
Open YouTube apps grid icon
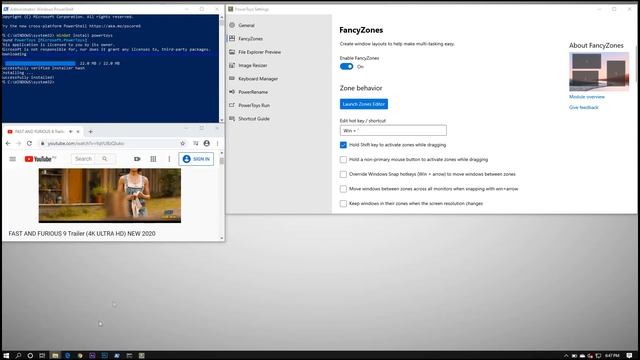pos(153,159)
